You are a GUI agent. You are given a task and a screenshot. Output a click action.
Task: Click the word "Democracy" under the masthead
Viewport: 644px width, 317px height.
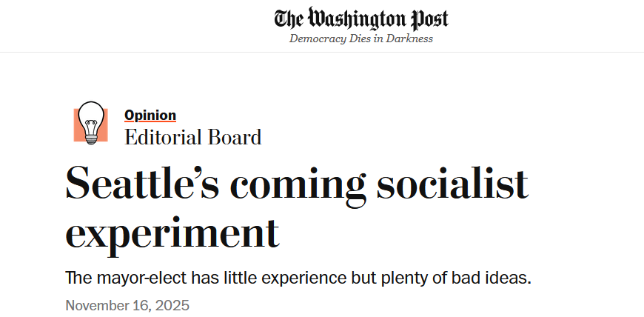tap(318, 39)
